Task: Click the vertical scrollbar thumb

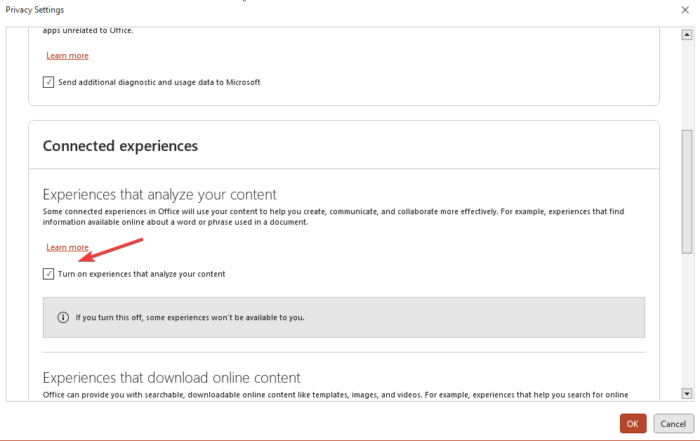Action: coord(686,190)
